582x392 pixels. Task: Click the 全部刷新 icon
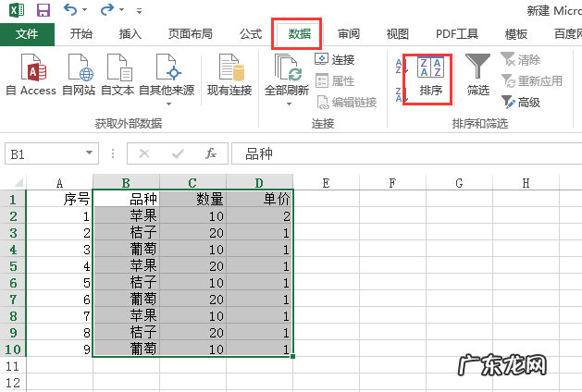point(287,74)
